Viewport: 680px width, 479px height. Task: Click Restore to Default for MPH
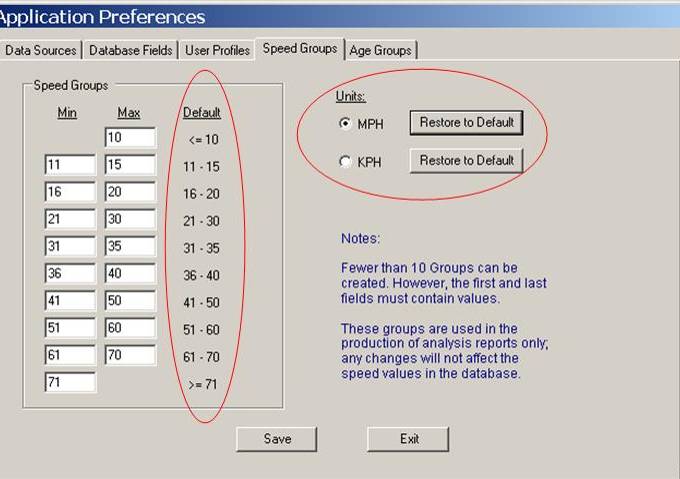(466, 123)
